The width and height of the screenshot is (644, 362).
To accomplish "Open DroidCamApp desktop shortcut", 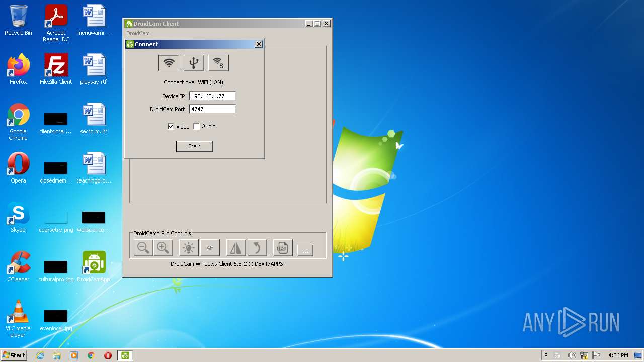I will coord(94,266).
